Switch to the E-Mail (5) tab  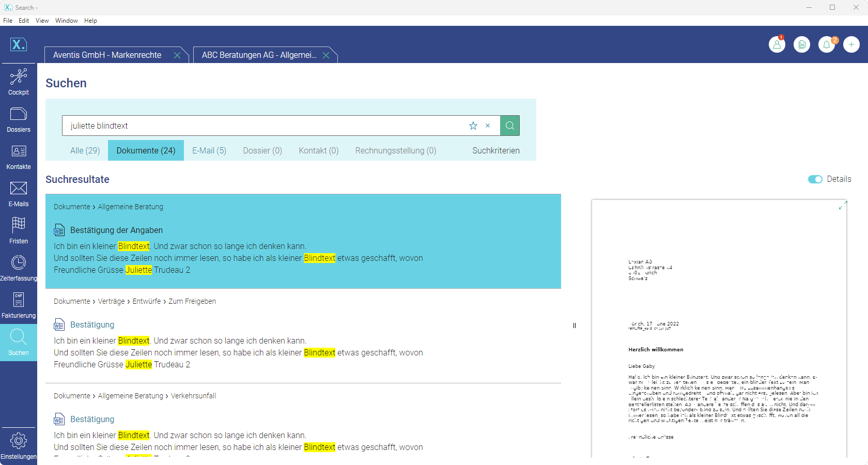point(209,150)
